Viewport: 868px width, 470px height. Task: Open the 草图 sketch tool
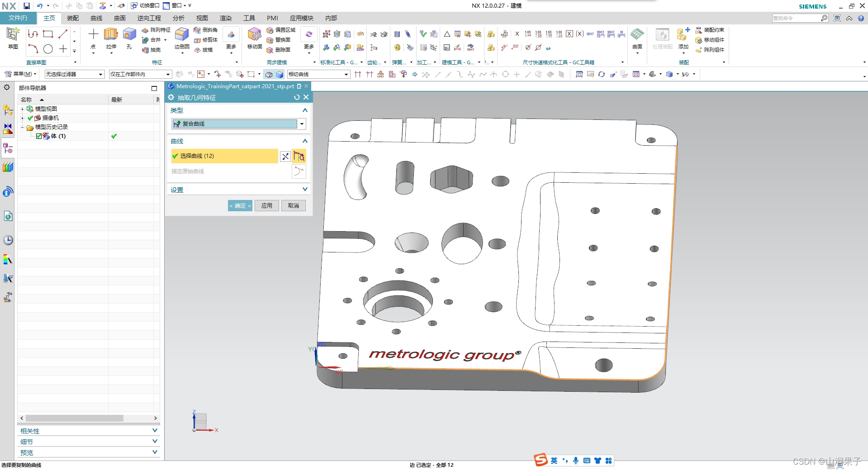pyautogui.click(x=13, y=38)
